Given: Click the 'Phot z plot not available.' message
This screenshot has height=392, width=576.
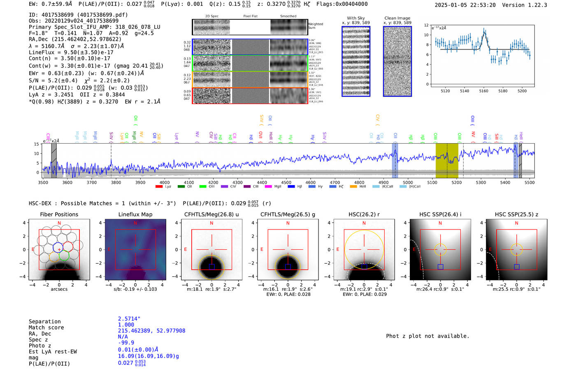Looking at the screenshot, I should pyautogui.click(x=427, y=336).
